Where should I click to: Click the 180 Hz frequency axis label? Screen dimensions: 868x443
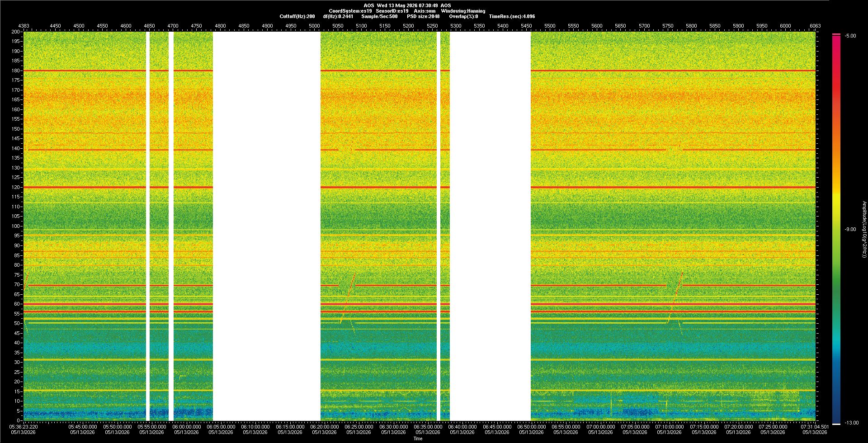16,71
